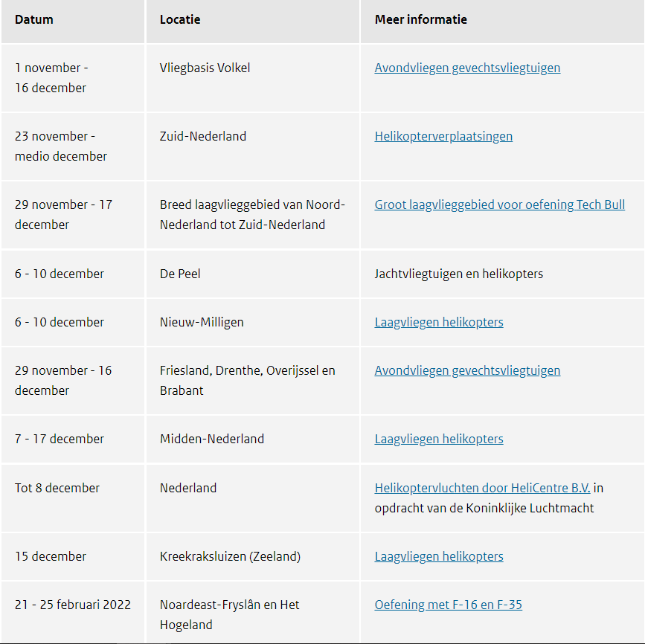Click the Kreekraksluizen (Zeeland) location cell
The width and height of the screenshot is (645, 644).
(x=230, y=557)
